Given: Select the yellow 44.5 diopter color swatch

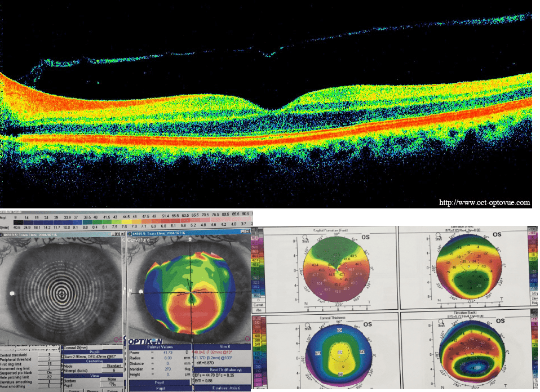Looking at the screenshot, I should tap(126, 222).
